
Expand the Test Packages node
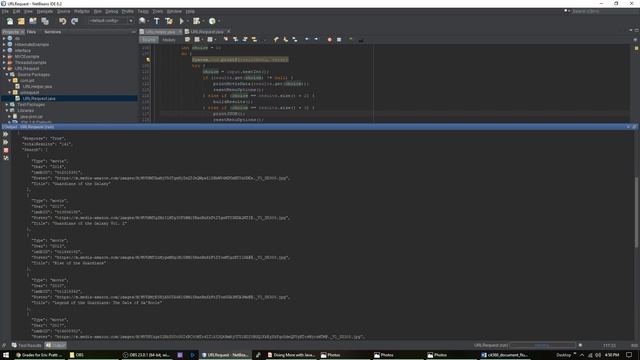pyautogui.click(x=7, y=104)
